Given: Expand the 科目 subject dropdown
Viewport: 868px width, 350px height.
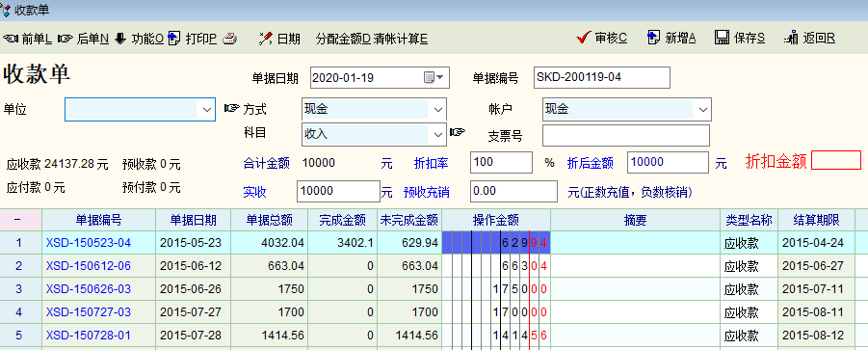Looking at the screenshot, I should point(437,133).
